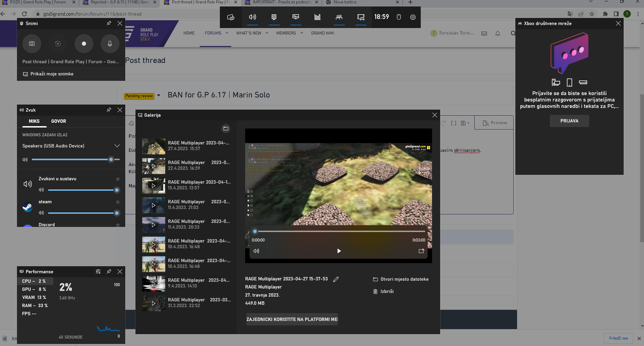Click PRIJAVA in Xbox social widget
Viewport: 644px width, 346px height.
point(569,121)
